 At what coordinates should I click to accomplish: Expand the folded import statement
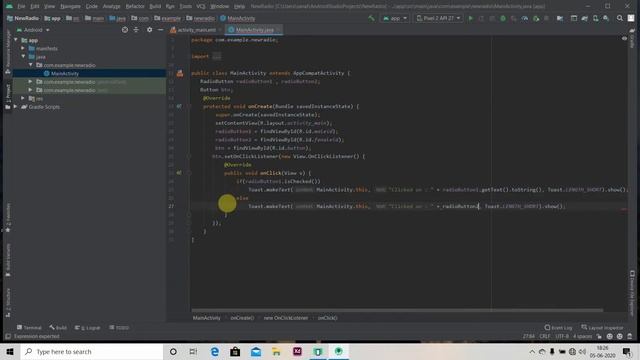216,56
